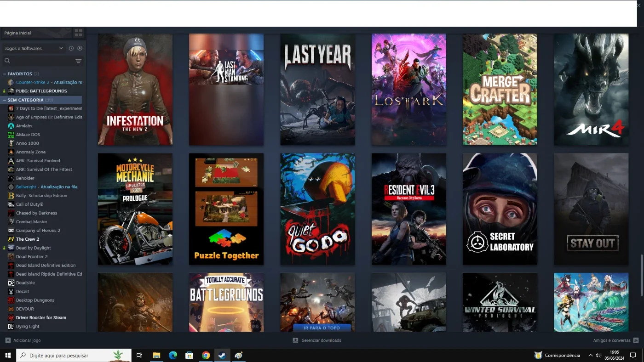Click in library search field
Viewport: 644px width, 362px height.
click(x=42, y=61)
